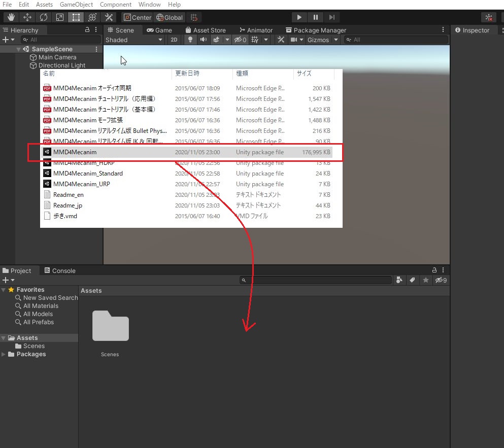Open custom editor tools icon
504x448 pixels.
tap(109, 17)
